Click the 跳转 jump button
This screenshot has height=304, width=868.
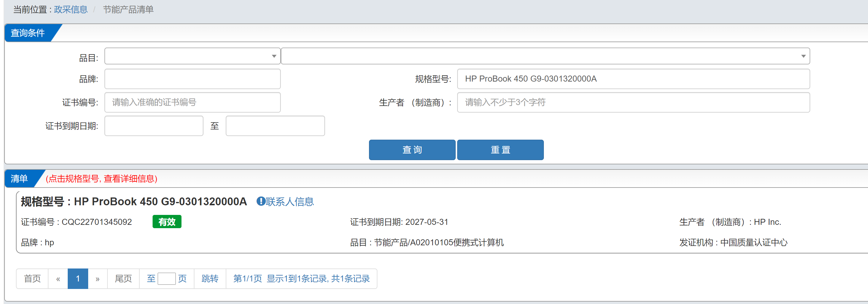click(x=209, y=279)
